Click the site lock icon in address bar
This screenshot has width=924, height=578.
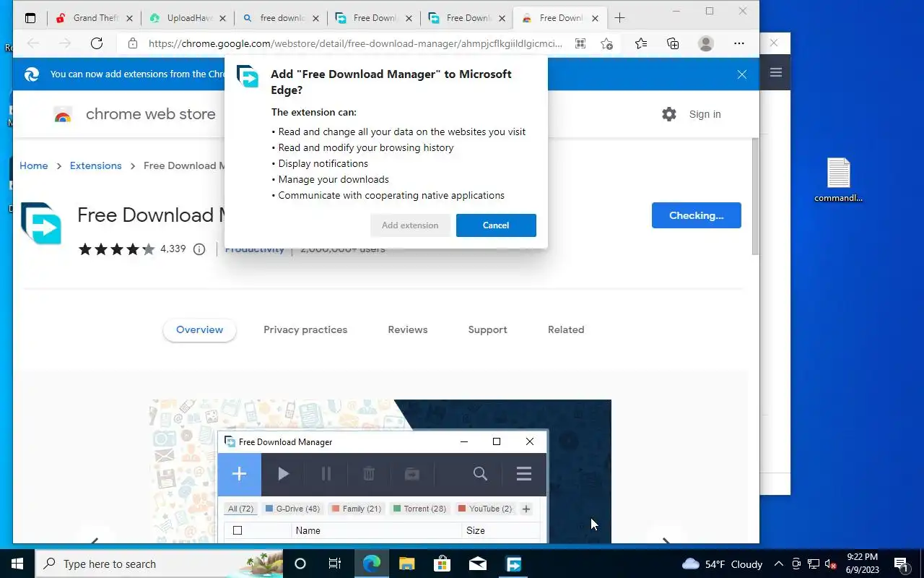tap(133, 43)
